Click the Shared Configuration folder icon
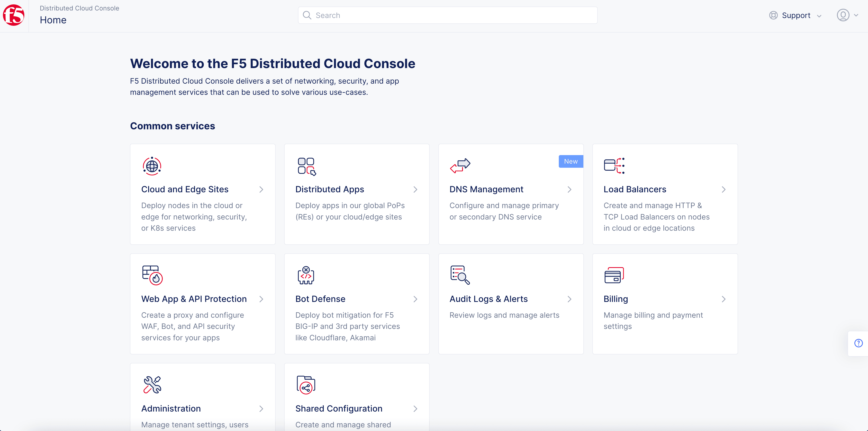 (x=306, y=385)
